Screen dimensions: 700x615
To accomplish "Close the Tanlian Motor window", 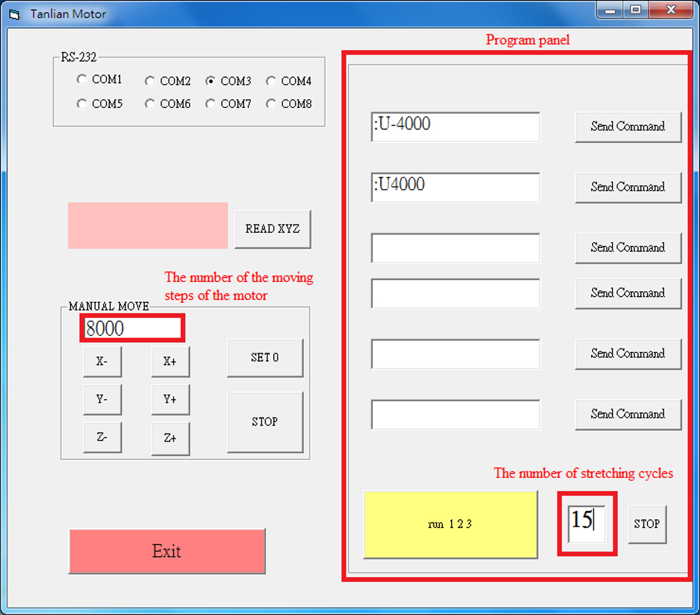I will click(x=671, y=9).
